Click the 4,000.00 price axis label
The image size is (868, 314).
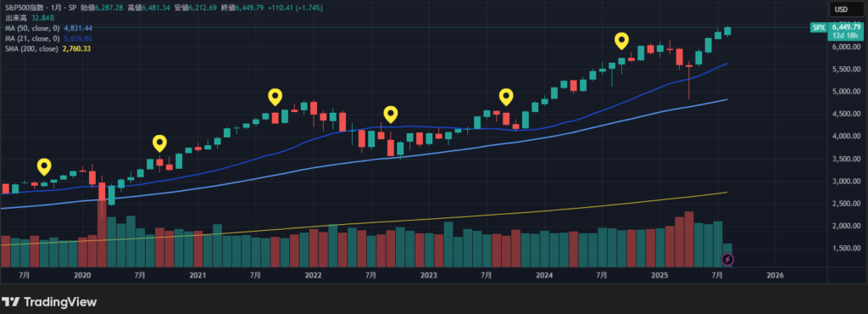pyautogui.click(x=847, y=137)
